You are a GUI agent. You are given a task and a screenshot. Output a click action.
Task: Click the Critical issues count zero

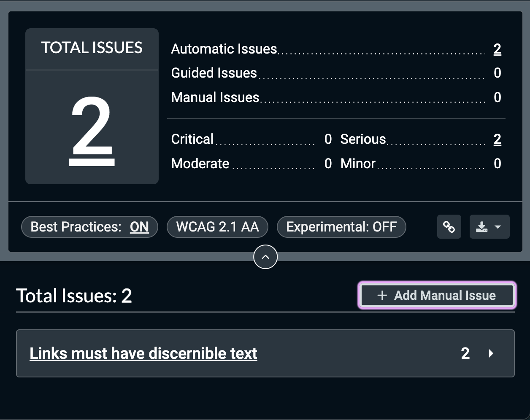[328, 139]
